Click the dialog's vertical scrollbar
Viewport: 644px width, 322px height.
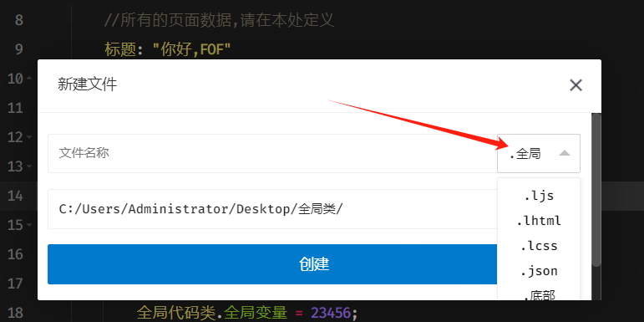click(596, 189)
